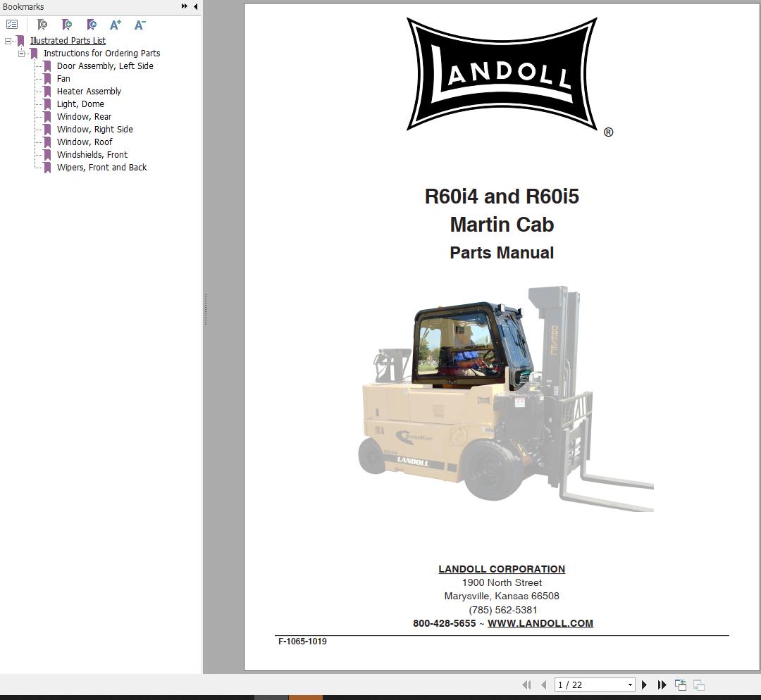Click the new bookmark icon

click(x=67, y=24)
